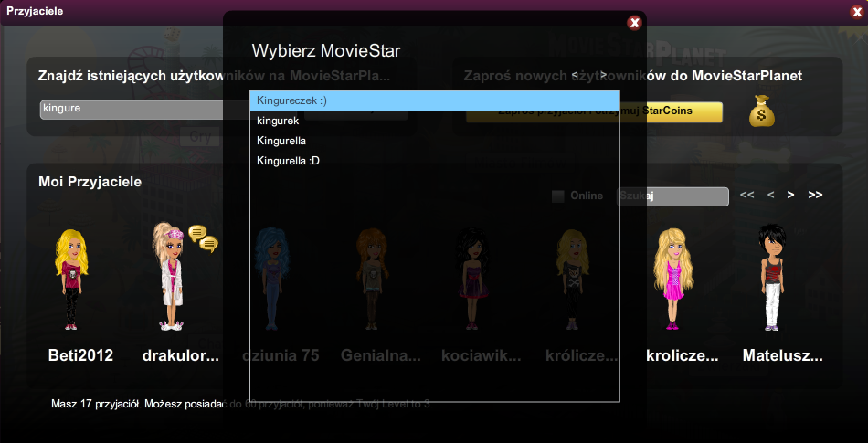Choose Kingurella without the smiley
This screenshot has height=444, width=868.
tap(435, 141)
